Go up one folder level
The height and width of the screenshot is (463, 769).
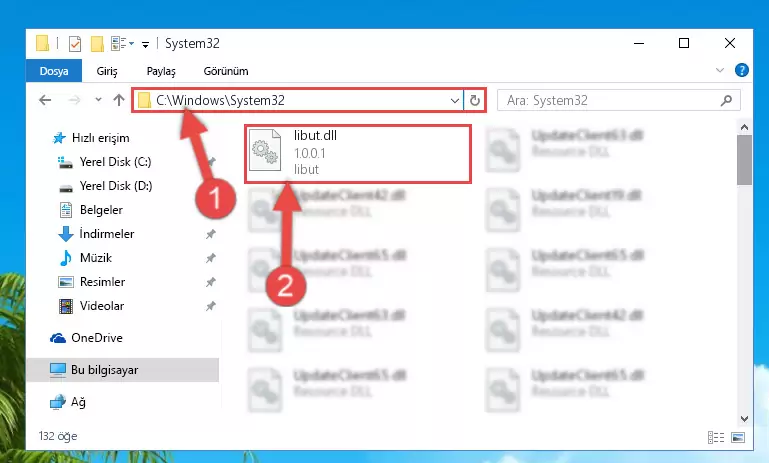pyautogui.click(x=119, y=100)
